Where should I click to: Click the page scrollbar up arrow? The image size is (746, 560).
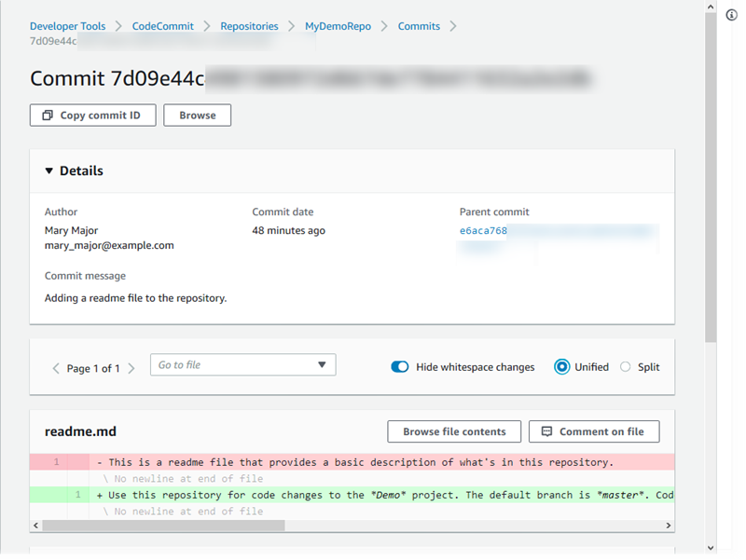(711, 7)
